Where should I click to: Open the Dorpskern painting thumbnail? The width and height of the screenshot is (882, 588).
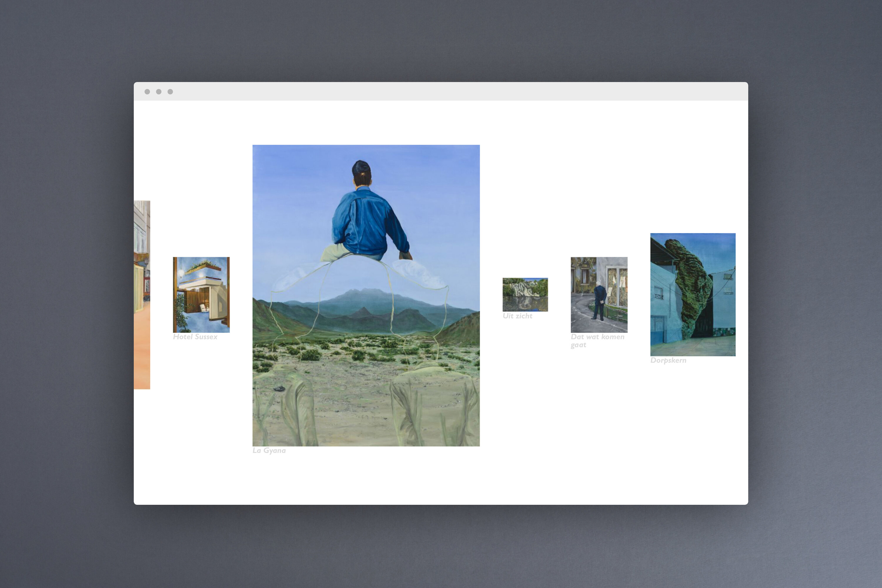[693, 294]
